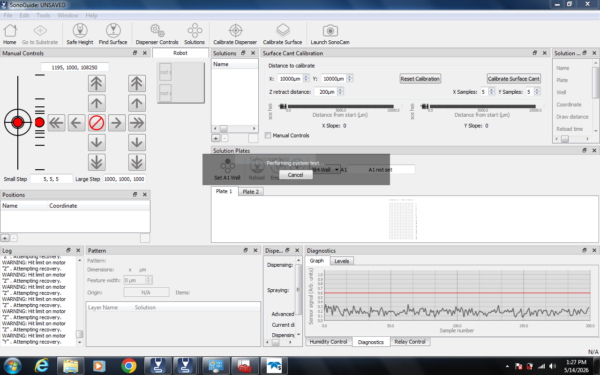The width and height of the screenshot is (600, 375).
Task: Click the Y distance spinner arrows
Action: [x=349, y=78]
